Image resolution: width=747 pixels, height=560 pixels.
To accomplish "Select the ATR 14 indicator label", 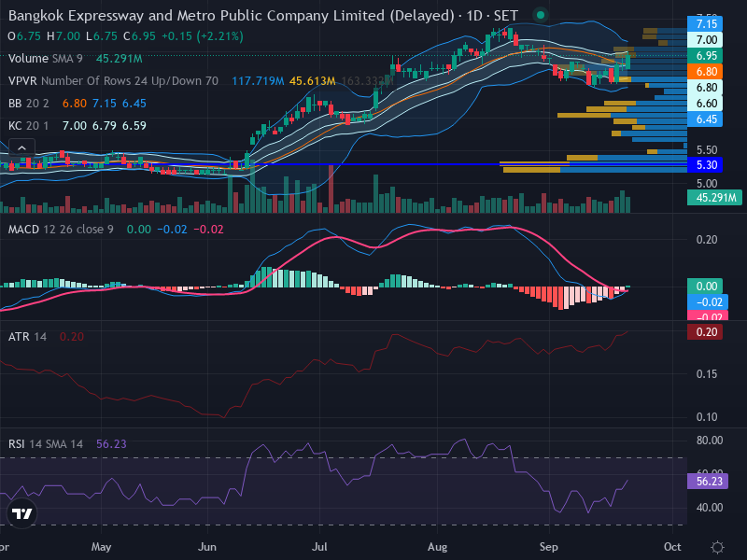I will (27, 337).
